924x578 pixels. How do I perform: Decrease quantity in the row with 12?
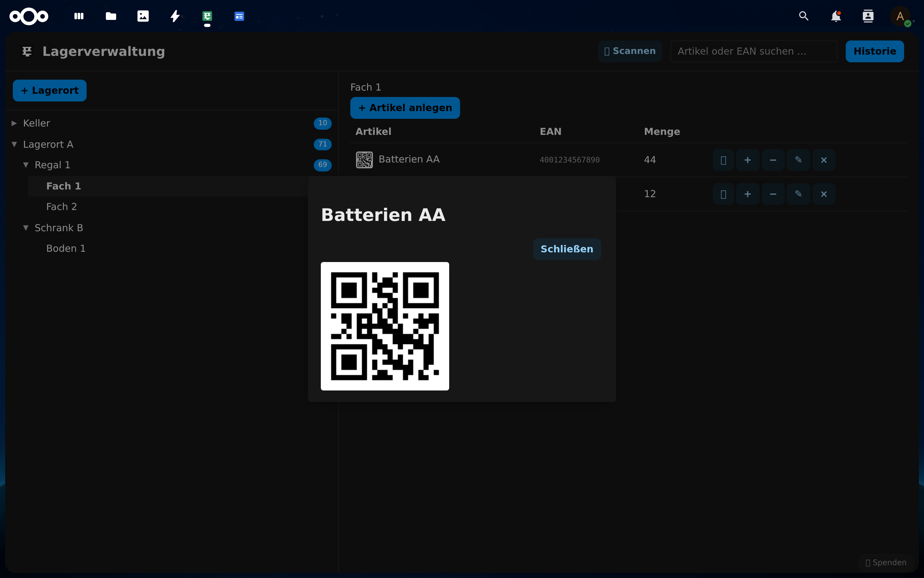click(773, 194)
